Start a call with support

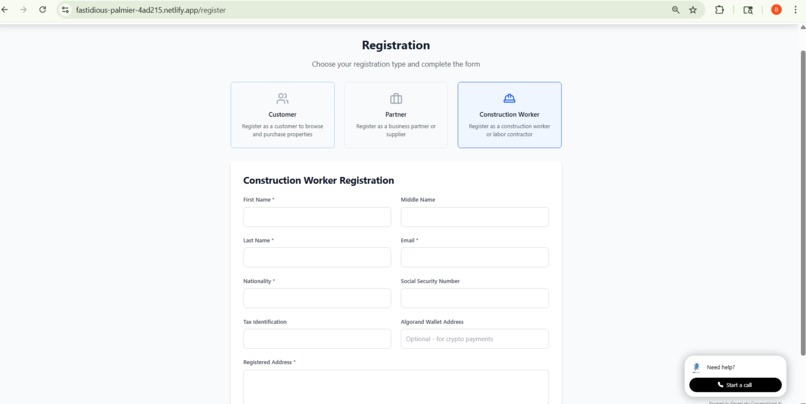click(x=735, y=385)
